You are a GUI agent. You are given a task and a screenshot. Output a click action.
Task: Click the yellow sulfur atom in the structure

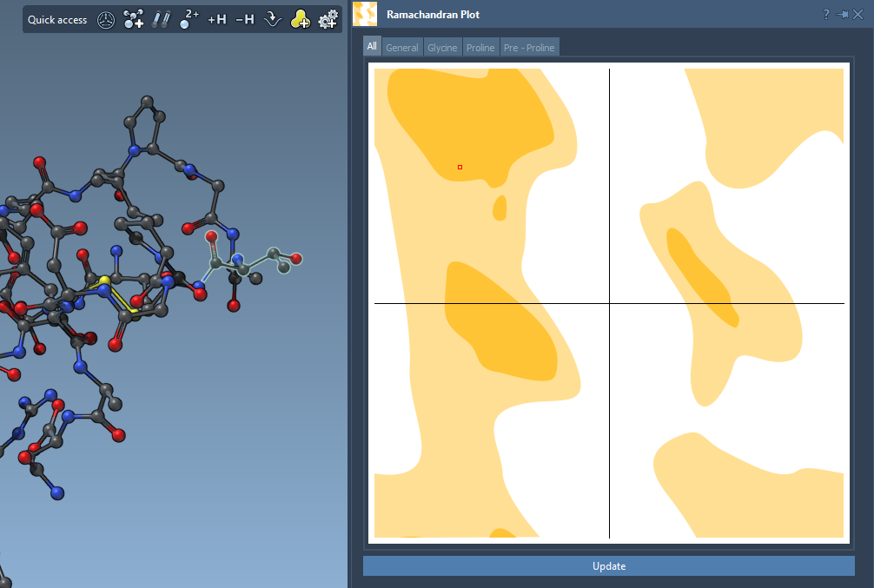tap(105, 281)
